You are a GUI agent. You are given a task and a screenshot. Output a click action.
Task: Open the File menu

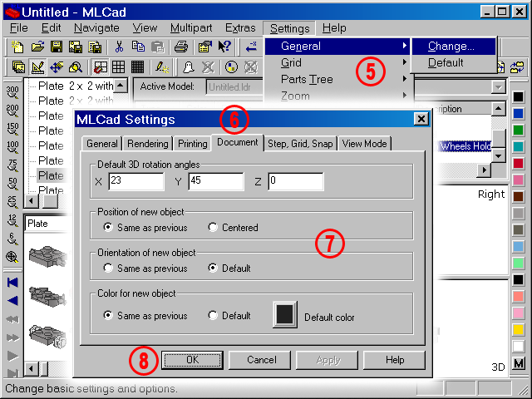pos(18,27)
